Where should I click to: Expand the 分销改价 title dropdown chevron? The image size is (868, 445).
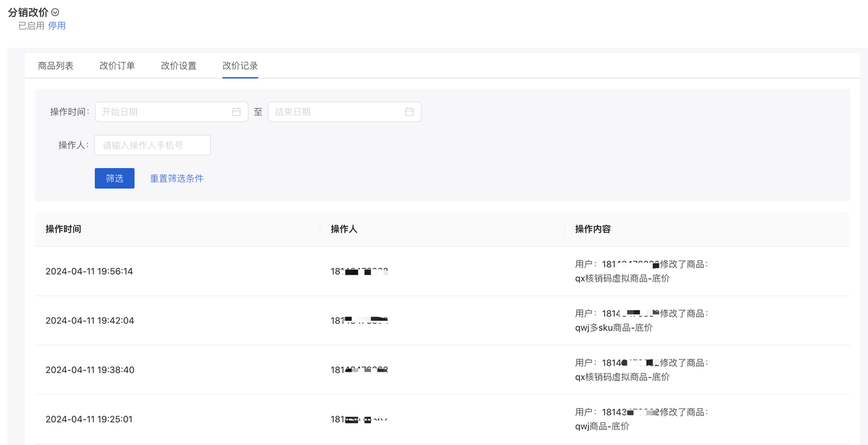56,12
